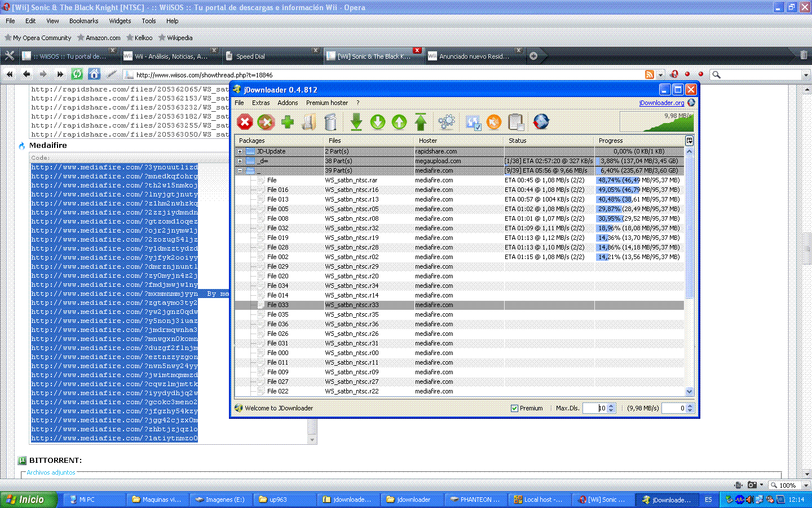Open Premium hoster menu
812x508 pixels.
327,103
